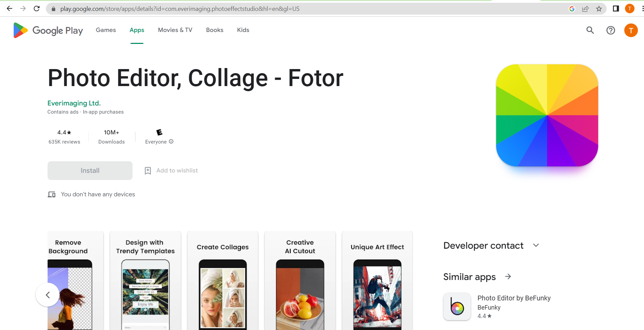Open the Games tab
Screen dimensions: 644x330
tap(106, 30)
